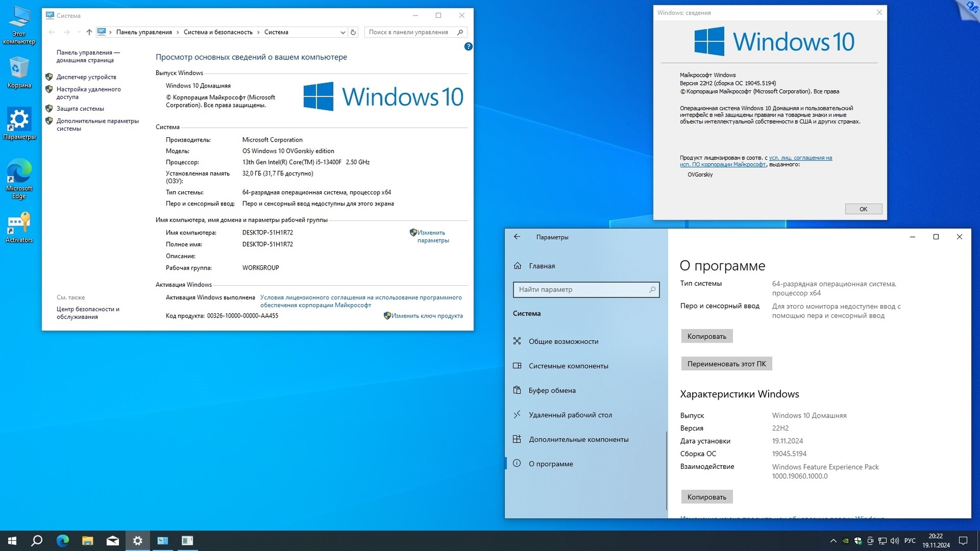The height and width of the screenshot is (551, 980).
Task: Switch to winver taskbar button
Action: click(188, 541)
